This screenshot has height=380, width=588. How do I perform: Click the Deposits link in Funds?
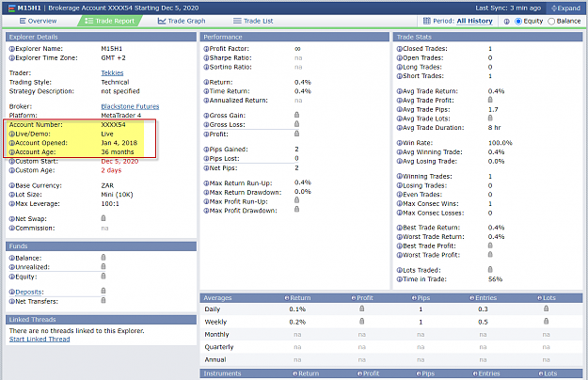[29, 292]
